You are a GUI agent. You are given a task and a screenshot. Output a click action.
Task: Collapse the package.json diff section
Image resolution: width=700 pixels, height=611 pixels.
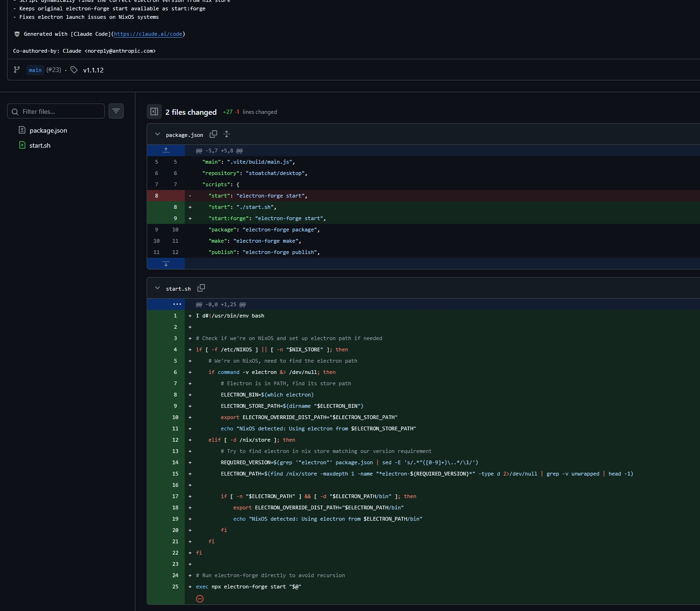click(x=157, y=135)
